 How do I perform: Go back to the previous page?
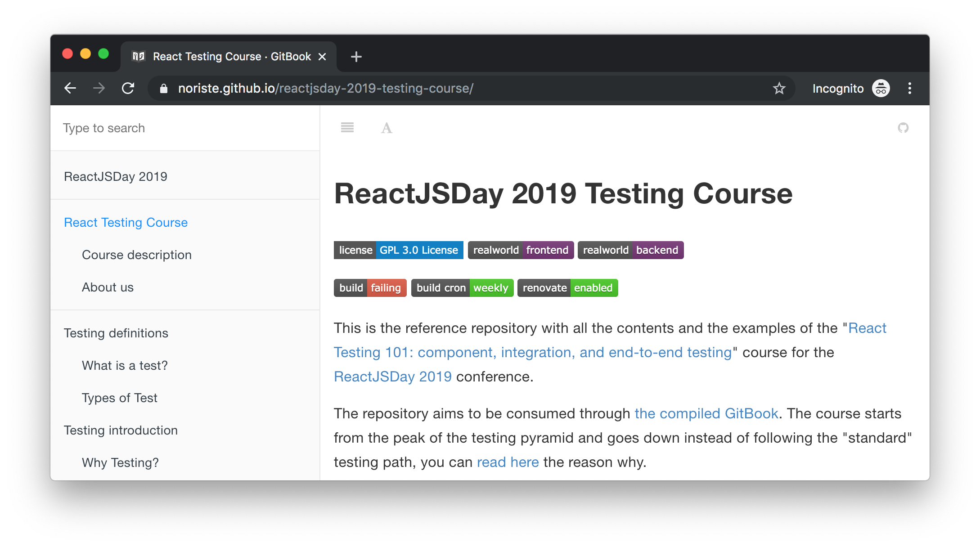pyautogui.click(x=70, y=88)
